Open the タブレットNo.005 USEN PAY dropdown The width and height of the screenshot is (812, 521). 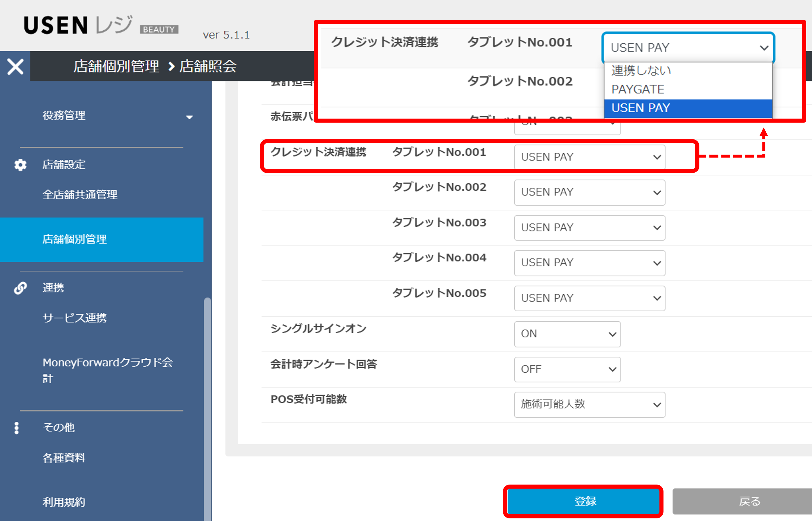[589, 298]
